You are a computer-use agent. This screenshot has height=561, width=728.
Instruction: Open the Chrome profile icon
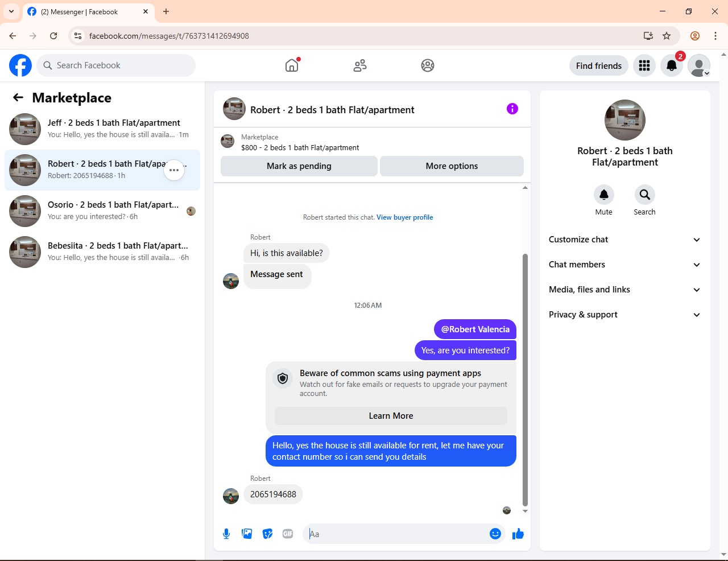695,36
